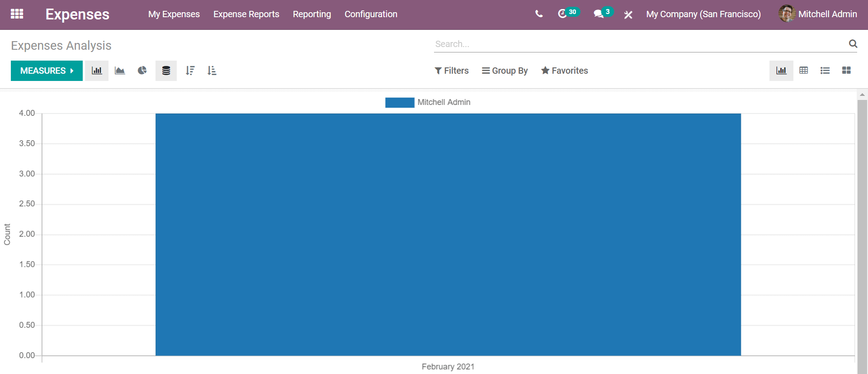Open Mitchell Admin user menu
Image resolution: width=868 pixels, height=374 pixels.
click(x=818, y=14)
